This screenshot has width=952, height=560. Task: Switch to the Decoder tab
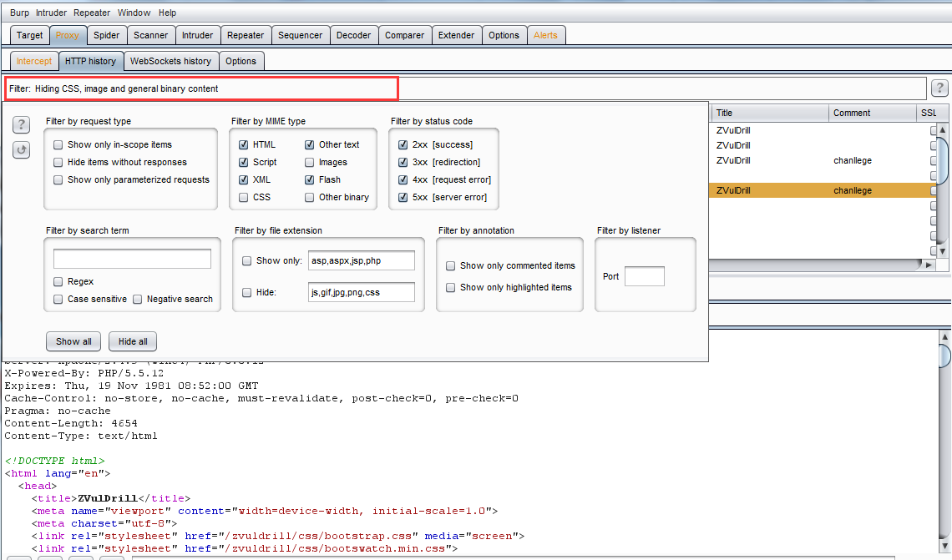coord(353,35)
